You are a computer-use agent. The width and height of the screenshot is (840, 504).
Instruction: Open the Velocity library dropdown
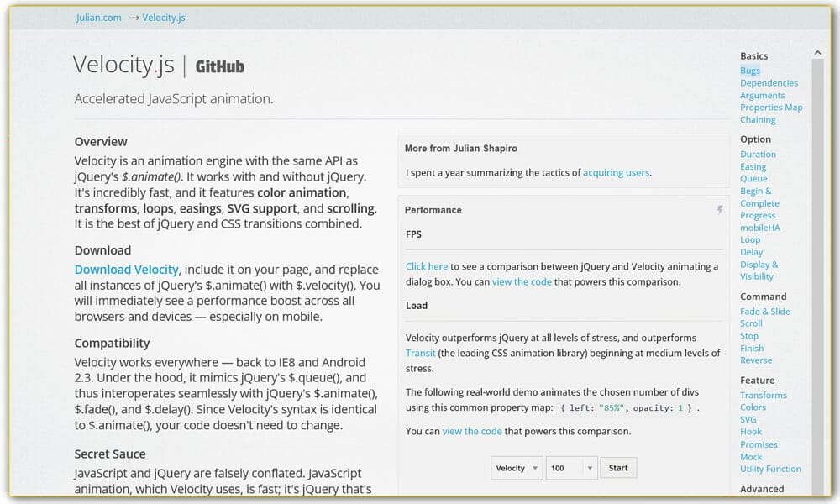click(x=517, y=468)
